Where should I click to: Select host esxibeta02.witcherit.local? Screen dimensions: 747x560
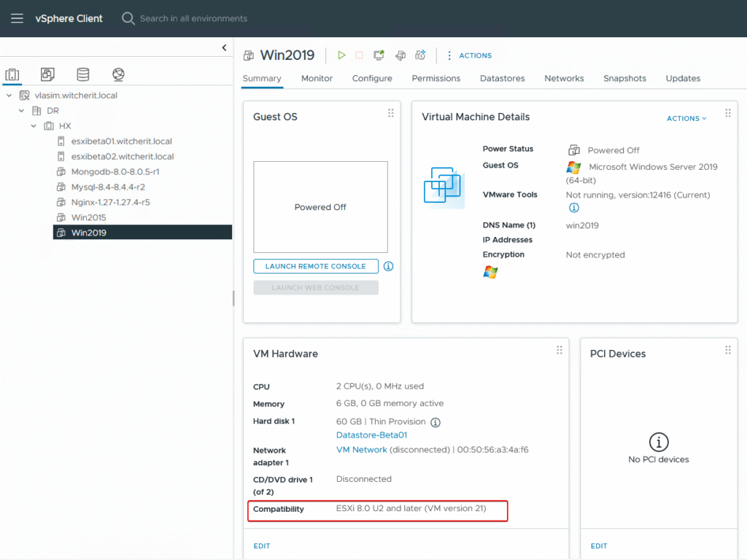[123, 157]
